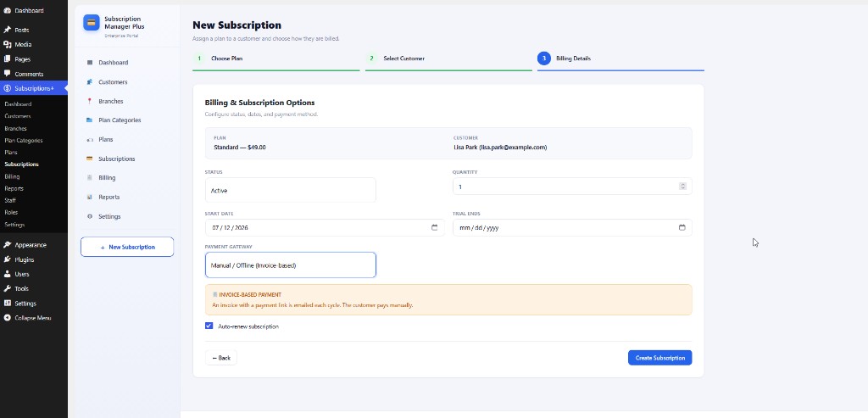Open Dashboard in the WordPress Subscriptions submenu
Image resolution: width=868 pixels, height=418 pixels.
pos(18,104)
